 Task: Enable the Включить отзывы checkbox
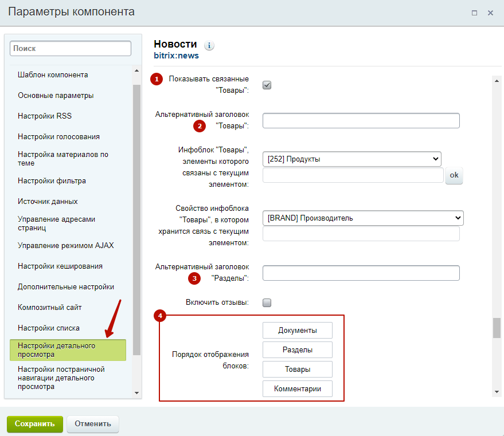pyautogui.click(x=267, y=303)
